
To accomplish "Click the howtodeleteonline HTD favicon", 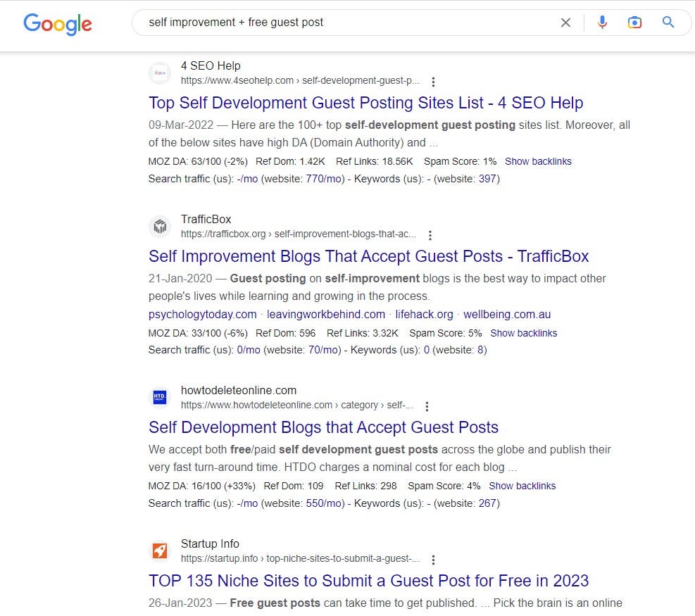I will pos(160,397).
